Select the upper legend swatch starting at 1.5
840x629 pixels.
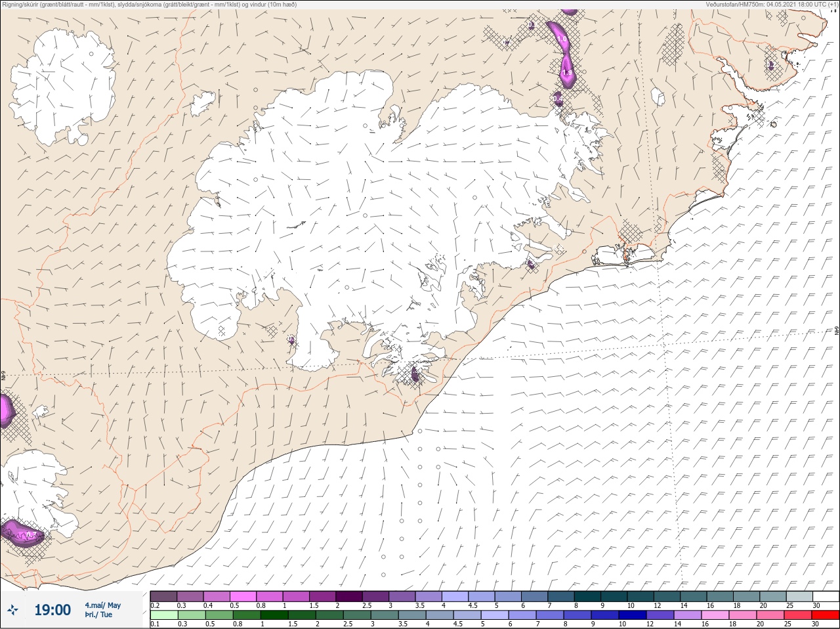(x=323, y=596)
